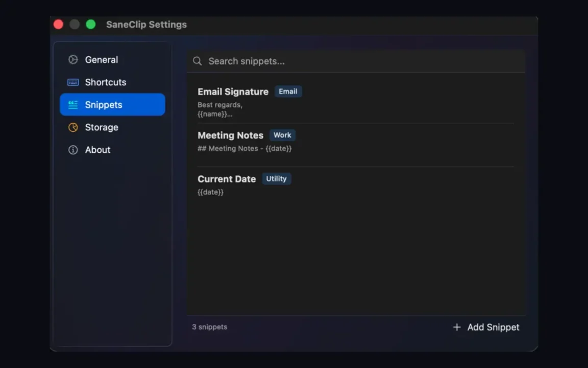Click the Work category tag
The height and width of the screenshot is (368, 588).
pos(282,135)
